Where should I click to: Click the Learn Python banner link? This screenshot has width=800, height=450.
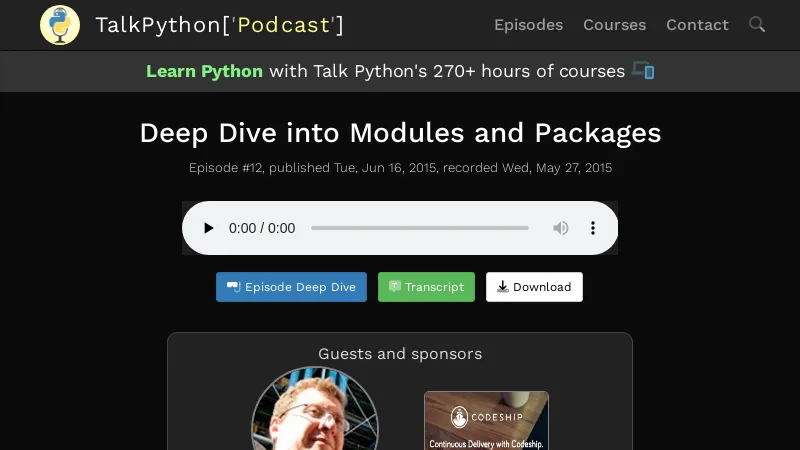click(204, 71)
